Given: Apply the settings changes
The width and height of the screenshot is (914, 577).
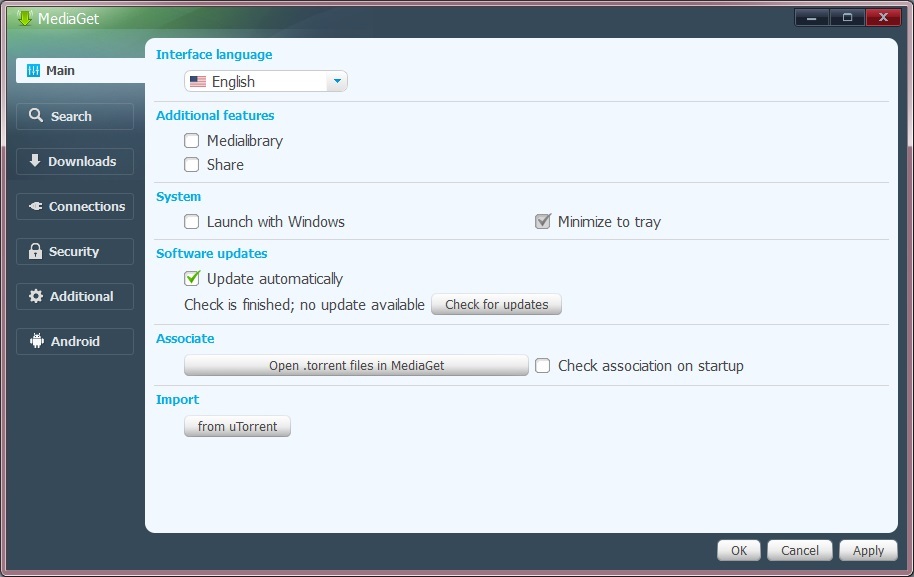Looking at the screenshot, I should click(868, 550).
